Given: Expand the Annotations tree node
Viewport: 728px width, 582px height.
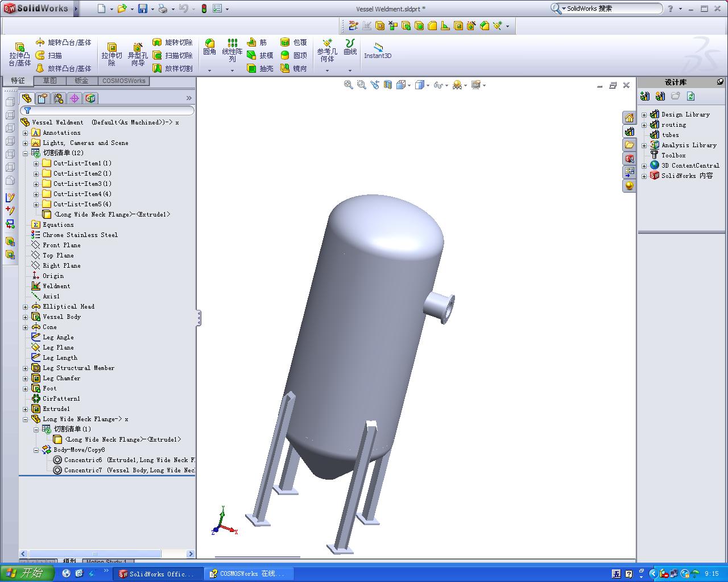Looking at the screenshot, I should pyautogui.click(x=25, y=133).
